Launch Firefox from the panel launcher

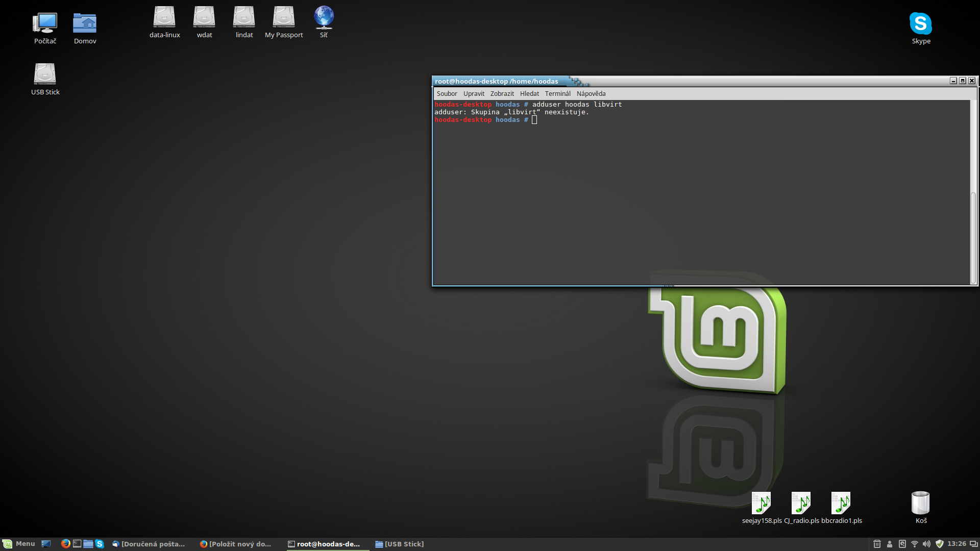[x=65, y=544]
